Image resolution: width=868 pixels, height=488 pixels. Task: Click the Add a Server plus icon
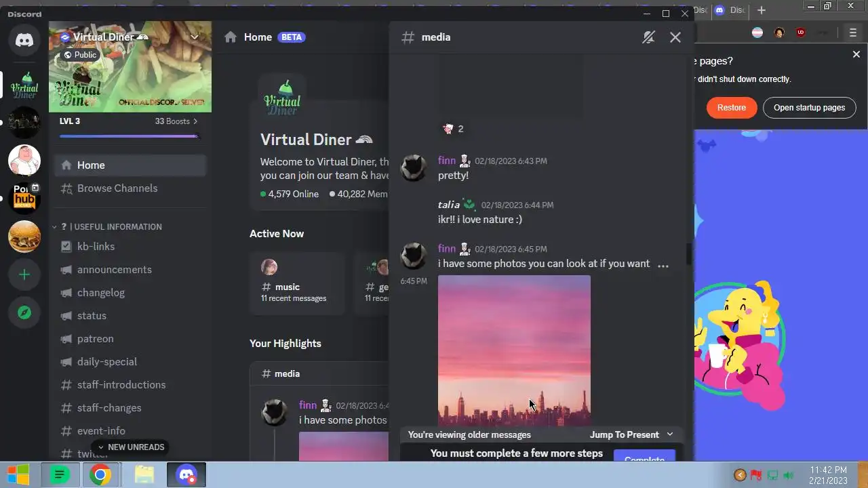24,274
